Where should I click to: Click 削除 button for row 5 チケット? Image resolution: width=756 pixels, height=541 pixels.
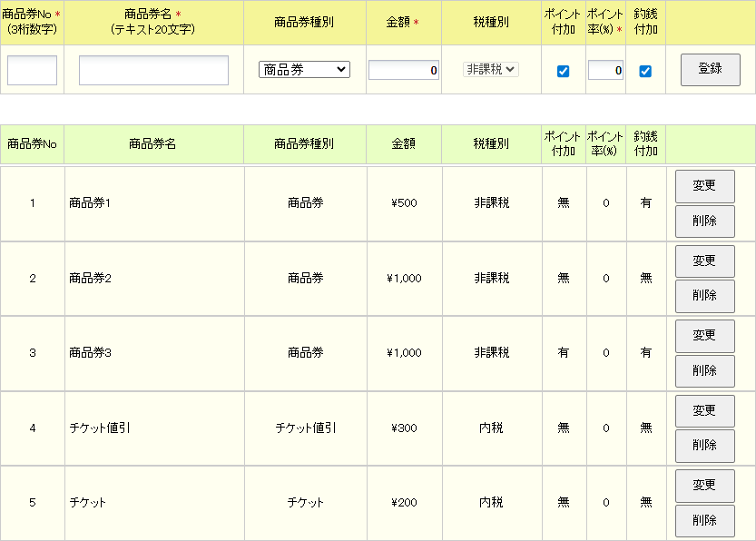pyautogui.click(x=705, y=521)
